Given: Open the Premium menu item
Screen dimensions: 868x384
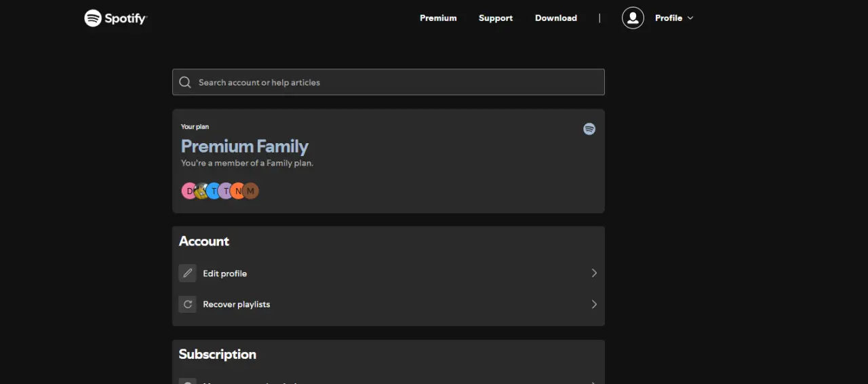Looking at the screenshot, I should [x=438, y=18].
